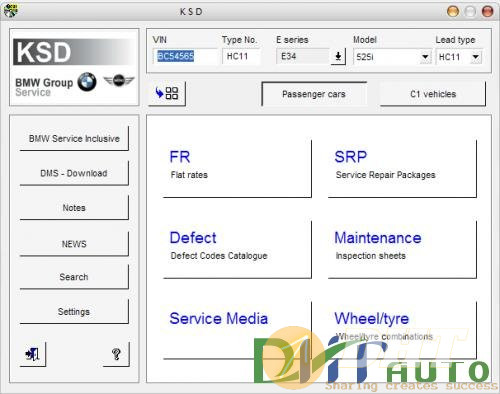Click the KSD logo banner
Image resolution: width=500 pixels, height=394 pixels.
[74, 52]
